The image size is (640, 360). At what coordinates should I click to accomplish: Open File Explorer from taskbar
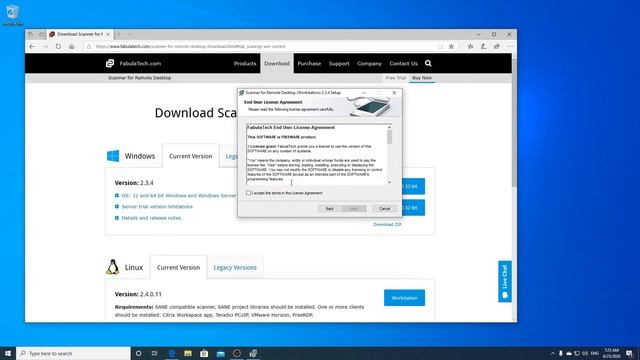pos(188,353)
